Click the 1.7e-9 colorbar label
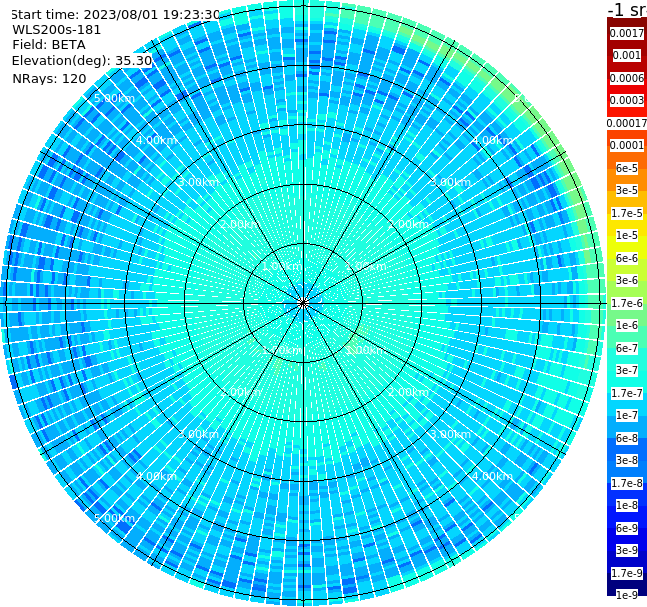The height and width of the screenshot is (607, 647). (x=627, y=573)
